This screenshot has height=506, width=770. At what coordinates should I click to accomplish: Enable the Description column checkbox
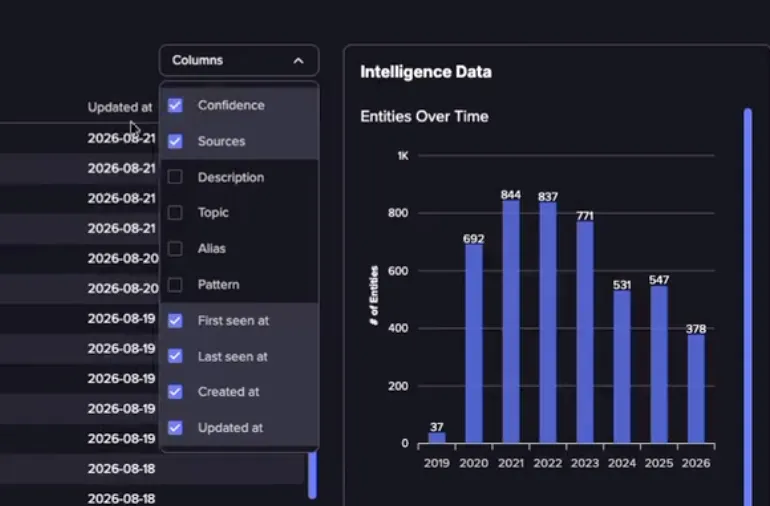point(175,177)
